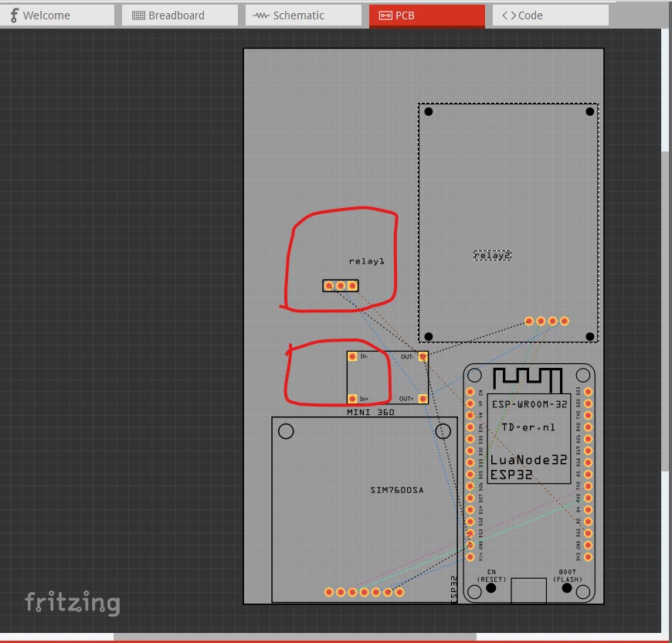
Task: Open the Breadboard view tab
Action: coord(180,15)
